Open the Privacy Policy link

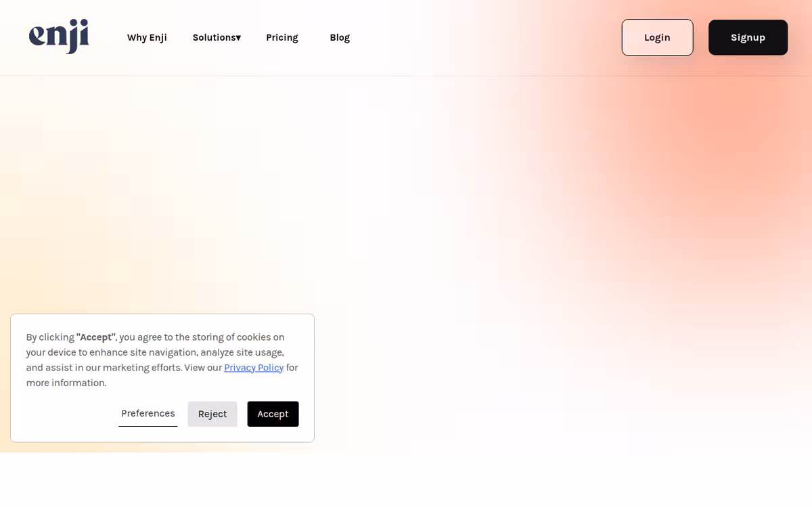click(254, 367)
